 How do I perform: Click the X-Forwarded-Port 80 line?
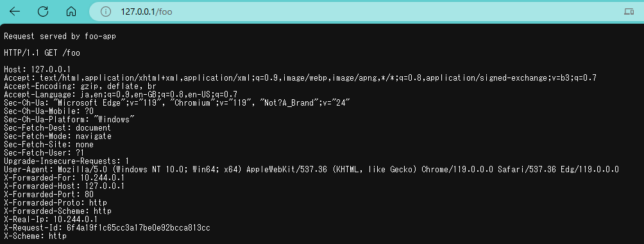coord(49,195)
